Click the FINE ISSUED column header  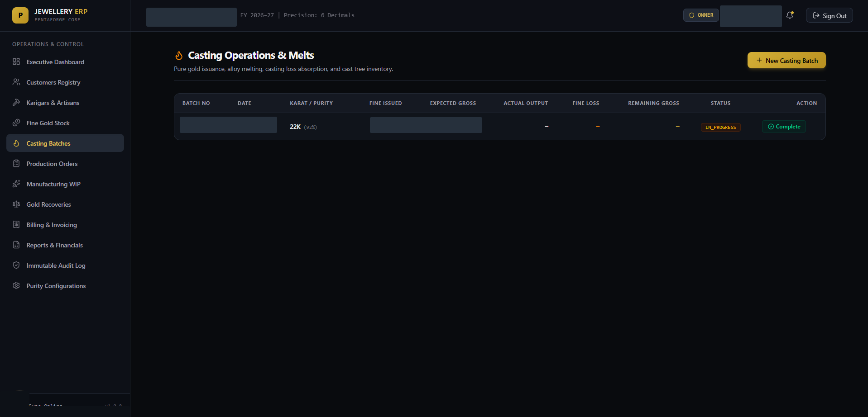click(x=385, y=103)
